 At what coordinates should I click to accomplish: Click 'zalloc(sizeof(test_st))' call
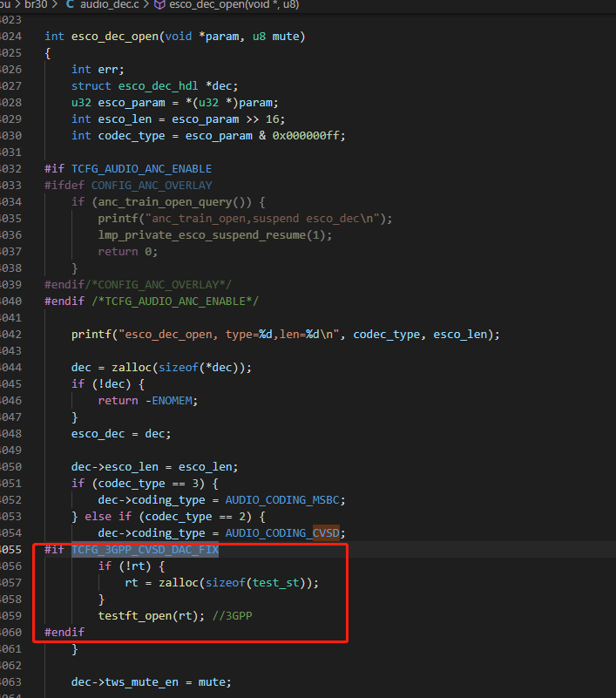coord(235,583)
